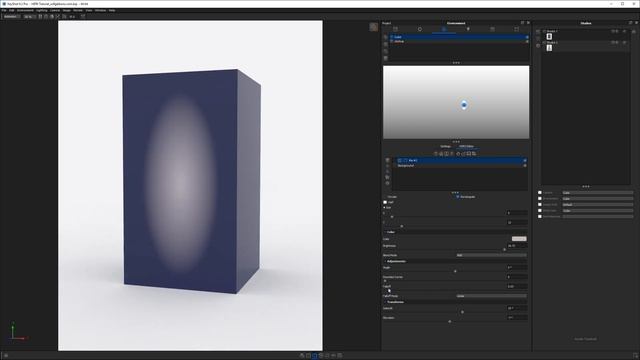
Task: Click the geometry view thumbnail icon in viewport corner
Action: point(373,27)
